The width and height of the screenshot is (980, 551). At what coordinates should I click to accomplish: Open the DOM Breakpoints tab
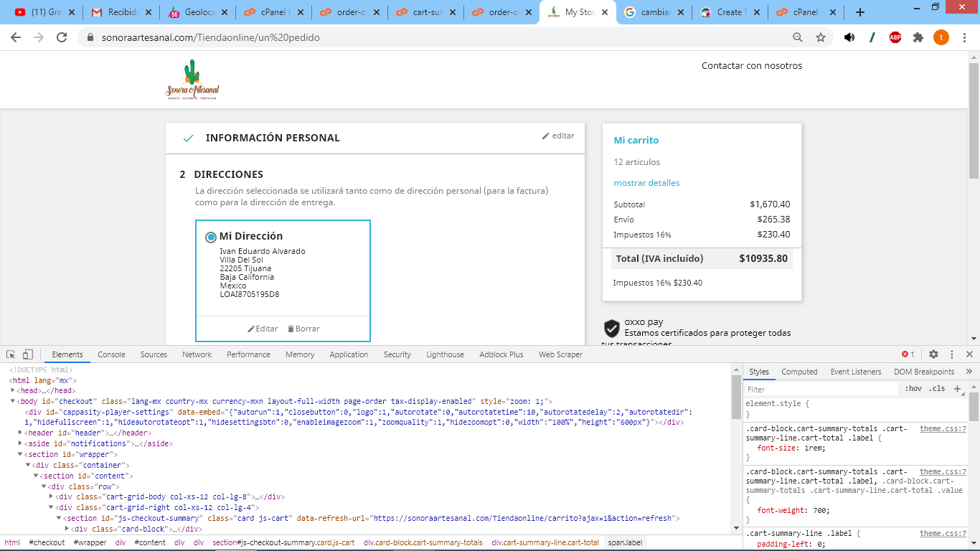[x=924, y=372]
